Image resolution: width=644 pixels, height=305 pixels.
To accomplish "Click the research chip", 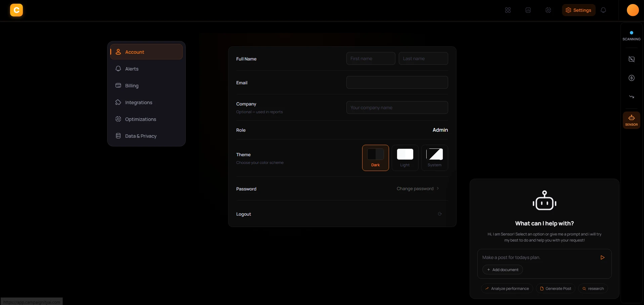I will coord(593,289).
